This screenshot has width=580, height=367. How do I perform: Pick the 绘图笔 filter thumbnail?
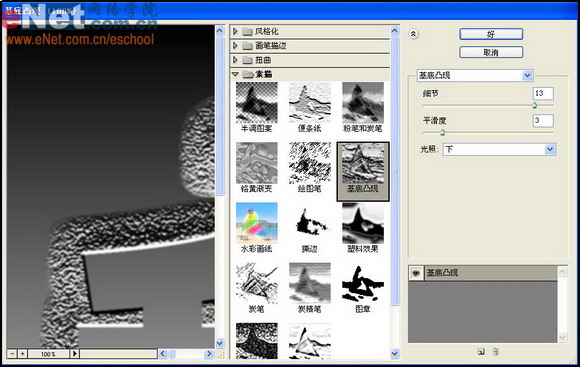click(310, 163)
